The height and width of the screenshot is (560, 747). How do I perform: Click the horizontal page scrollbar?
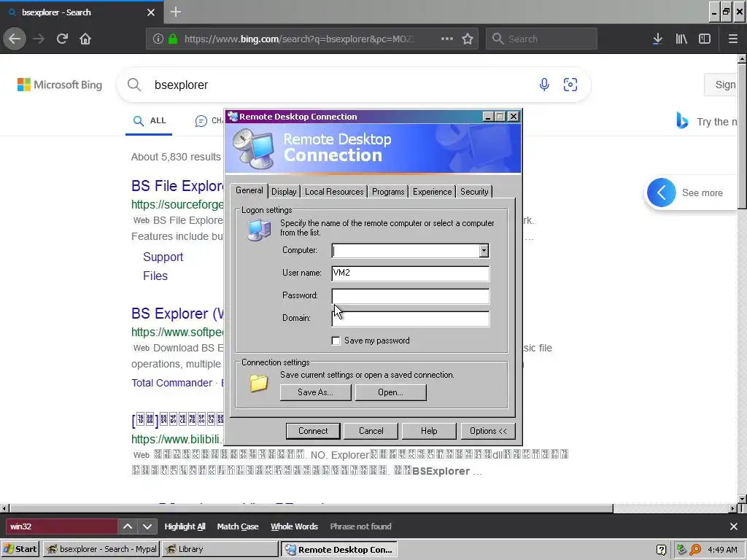pos(311,508)
